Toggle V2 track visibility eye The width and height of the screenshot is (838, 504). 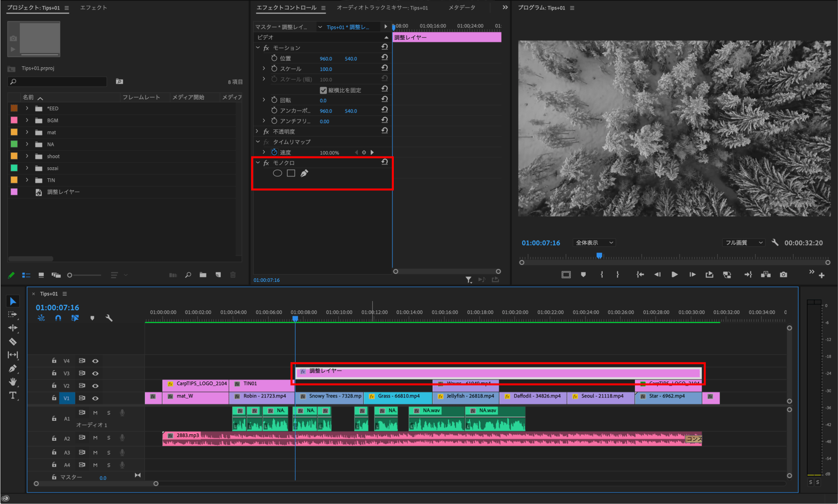pos(95,385)
